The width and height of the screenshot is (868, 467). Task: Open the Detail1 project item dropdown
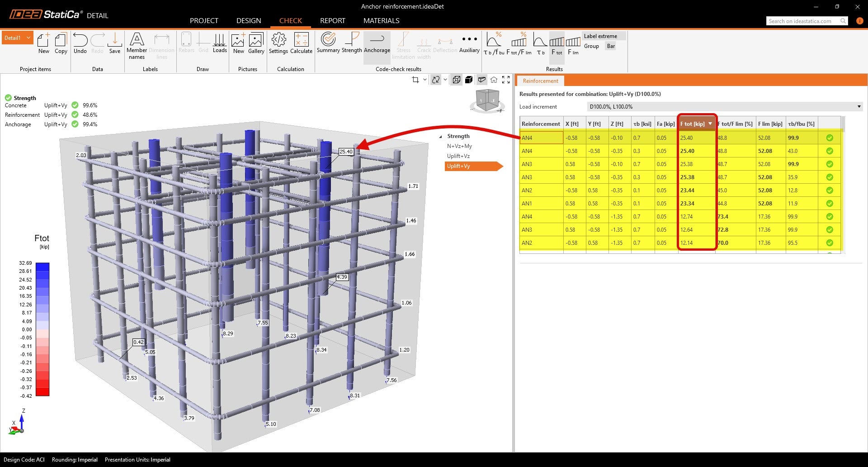pyautogui.click(x=28, y=38)
